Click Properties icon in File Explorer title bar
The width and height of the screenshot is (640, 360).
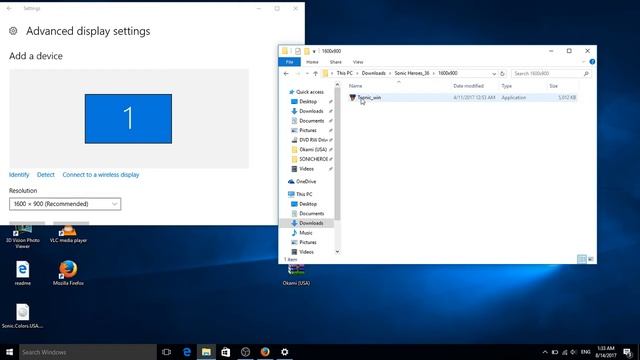click(x=298, y=51)
